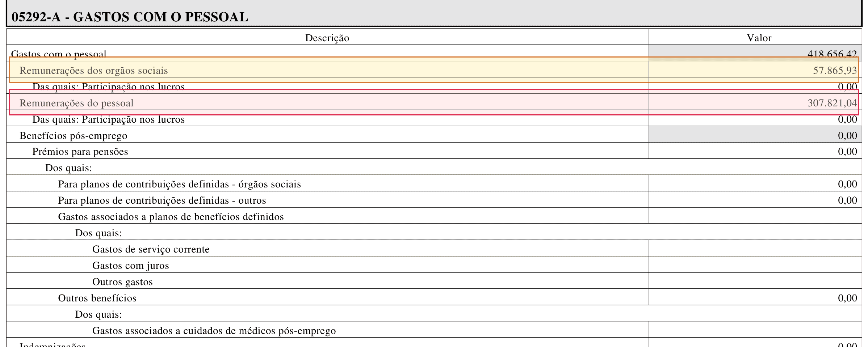This screenshot has height=347, width=868.
Task: Select the Descrição column header
Action: [327, 38]
